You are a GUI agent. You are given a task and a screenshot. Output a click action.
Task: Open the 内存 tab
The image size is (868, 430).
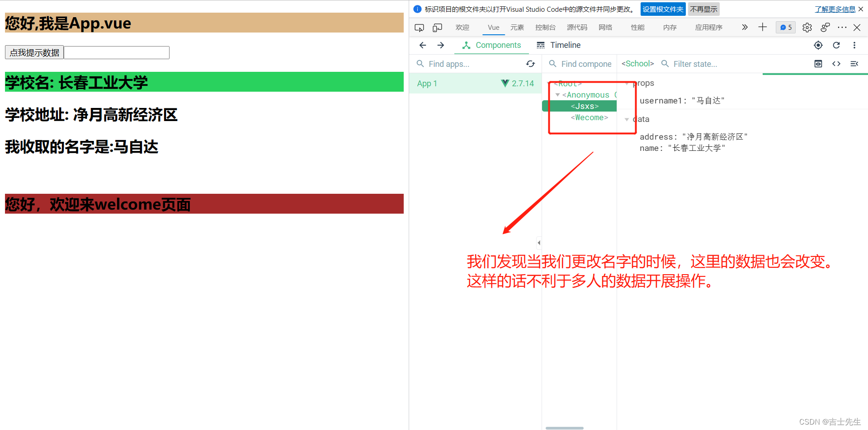coord(670,28)
